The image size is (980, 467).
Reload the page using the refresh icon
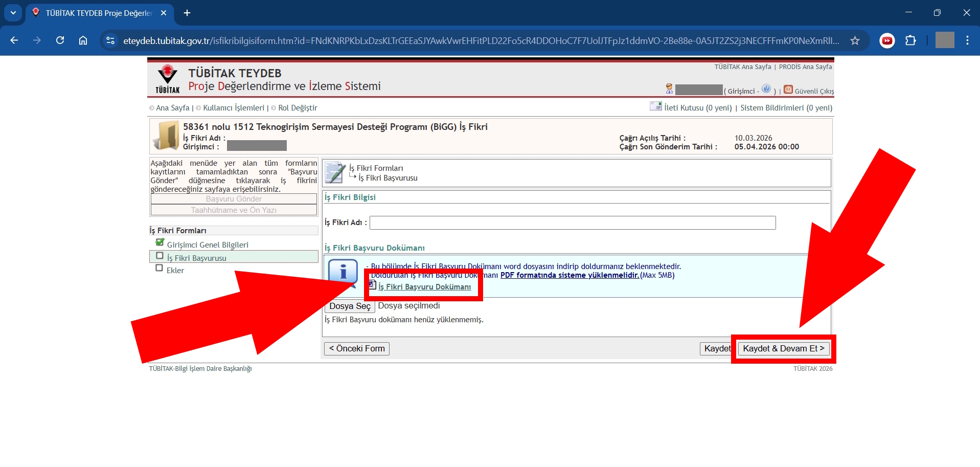pyautogui.click(x=60, y=41)
